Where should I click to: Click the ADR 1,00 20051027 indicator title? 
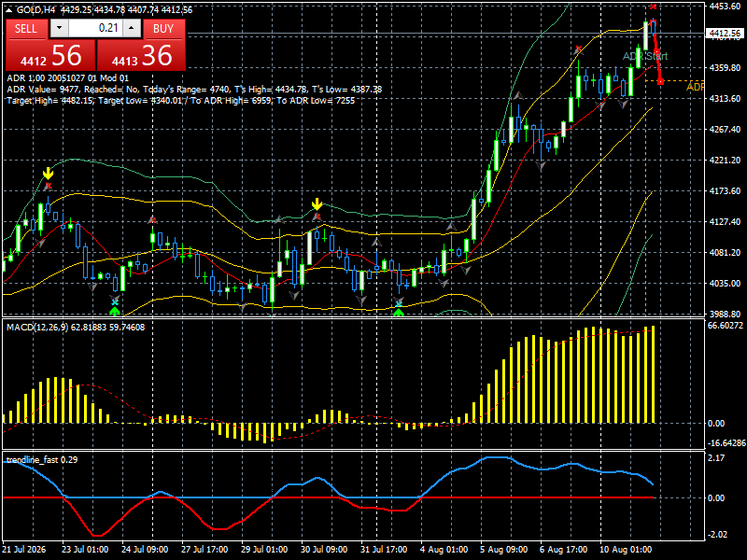67,78
